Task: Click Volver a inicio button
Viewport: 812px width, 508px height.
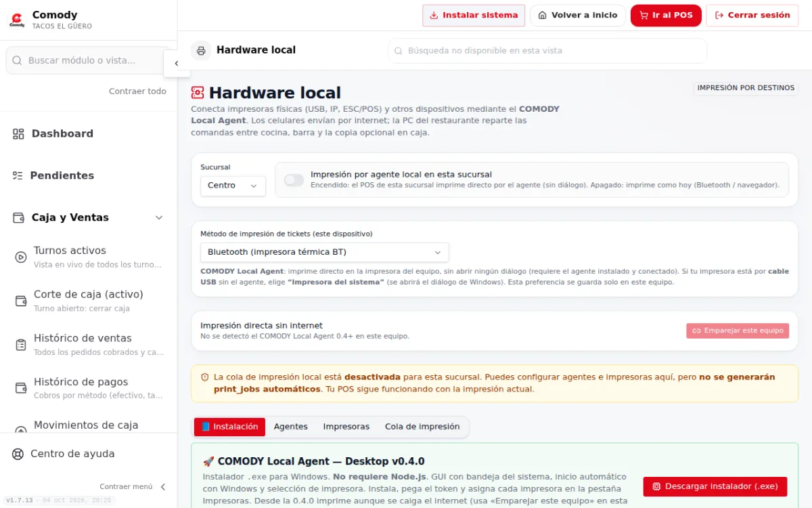Action: point(577,15)
